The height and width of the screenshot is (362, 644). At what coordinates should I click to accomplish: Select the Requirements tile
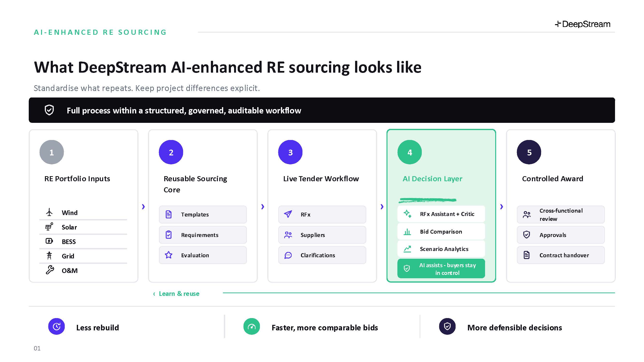tap(203, 235)
